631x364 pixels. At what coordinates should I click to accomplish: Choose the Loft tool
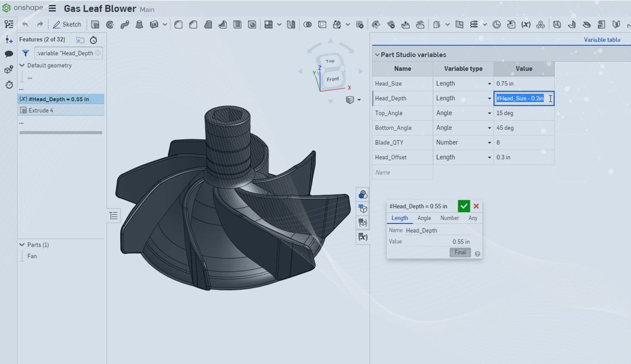pos(139,24)
